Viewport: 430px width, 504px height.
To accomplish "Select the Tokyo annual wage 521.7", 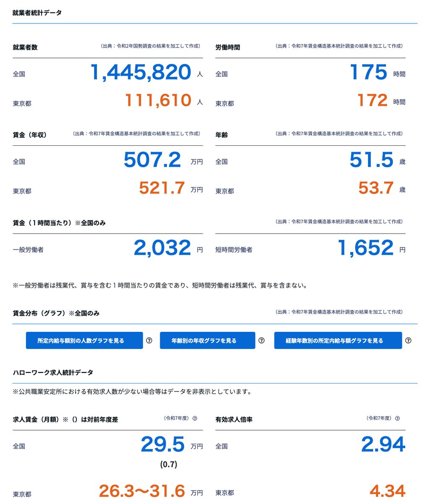I will tap(162, 188).
